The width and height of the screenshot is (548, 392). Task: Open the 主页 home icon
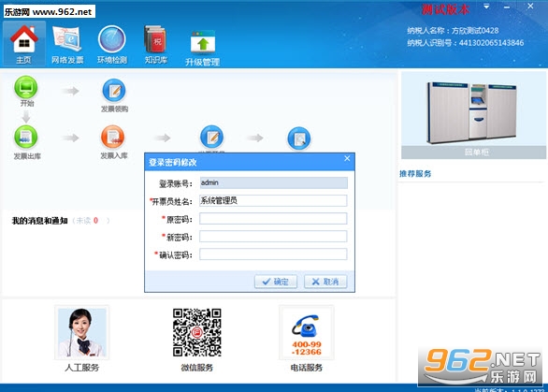pyautogui.click(x=23, y=44)
